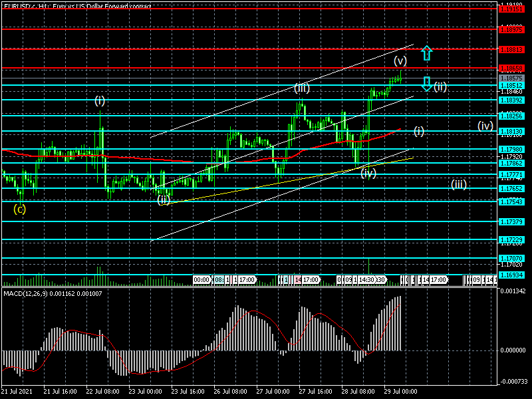532x399 pixels.
Task: Click projected (iv) label near 1.18256 tag
Action: coord(485,126)
